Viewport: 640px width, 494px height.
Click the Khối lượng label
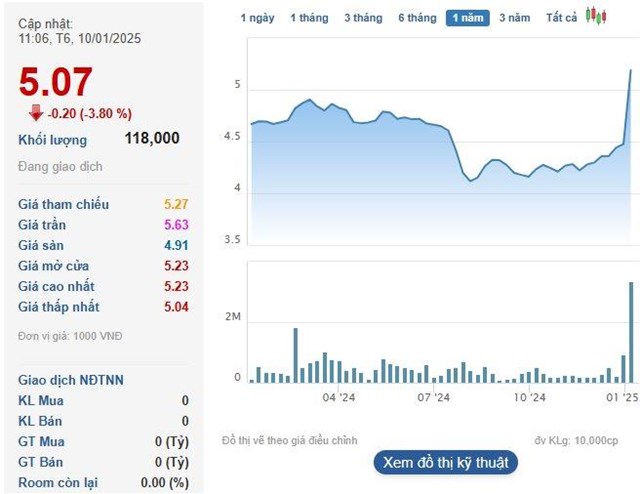click(52, 140)
